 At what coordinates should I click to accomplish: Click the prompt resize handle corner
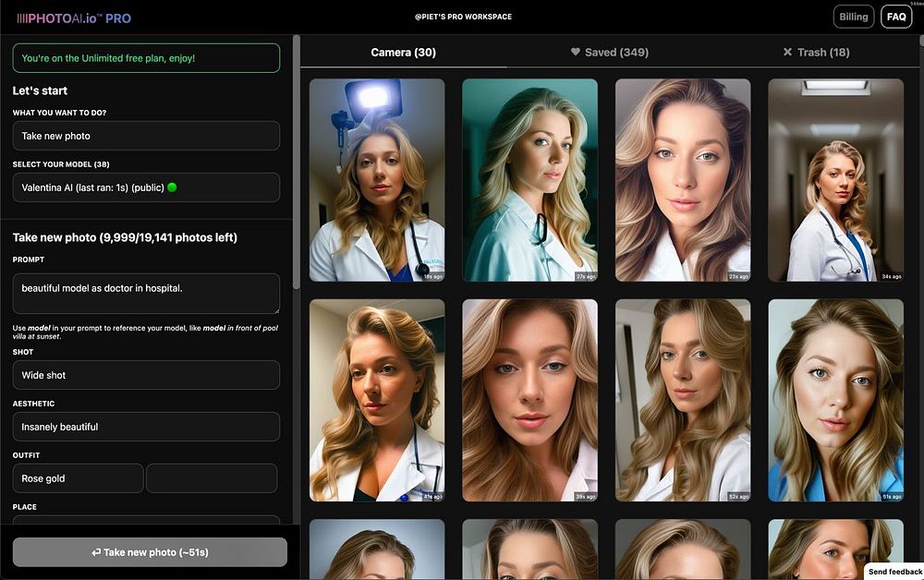[275, 309]
